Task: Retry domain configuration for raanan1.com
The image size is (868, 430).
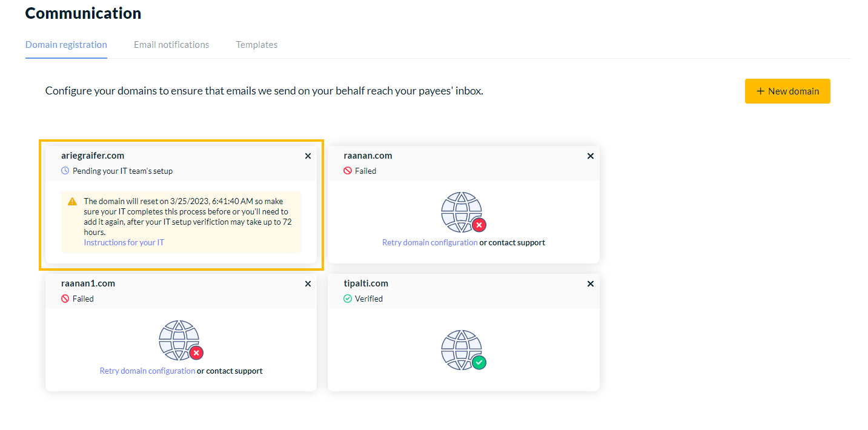Action: (x=147, y=371)
